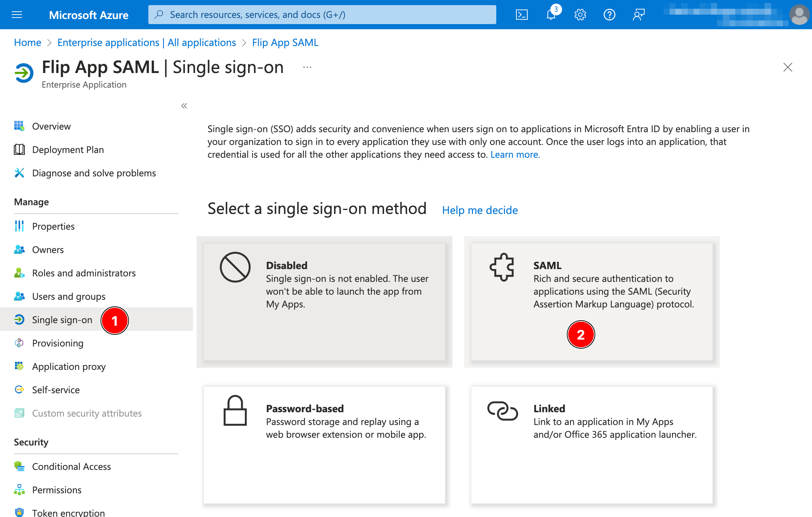Image resolution: width=812 pixels, height=517 pixels.
Task: Click the Permissions hierarchy icon
Action: (x=19, y=490)
